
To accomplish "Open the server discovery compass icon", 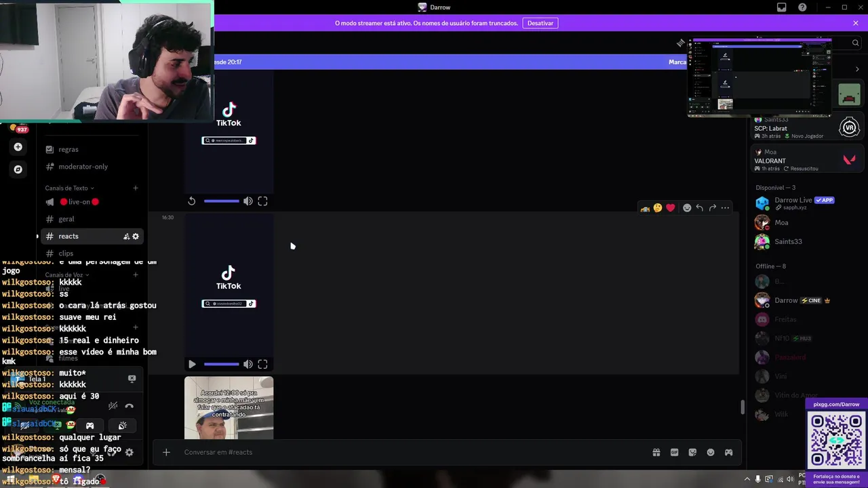I will click(x=18, y=169).
